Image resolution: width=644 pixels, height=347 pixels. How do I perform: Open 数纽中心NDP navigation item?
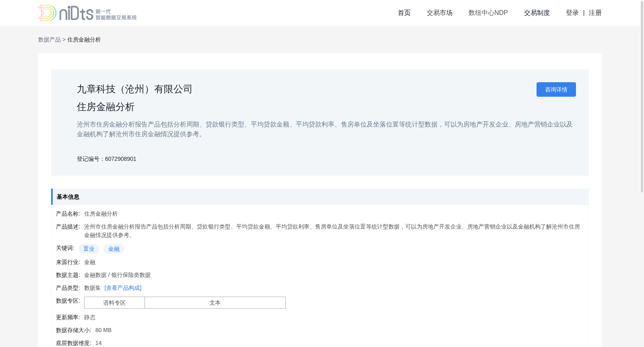pos(488,13)
